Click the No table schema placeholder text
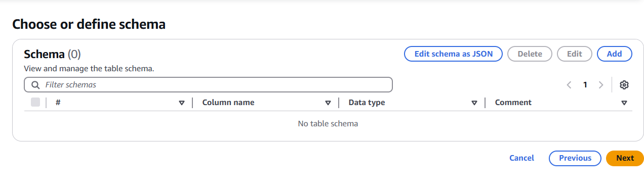This screenshot has width=644, height=193. coord(328,123)
